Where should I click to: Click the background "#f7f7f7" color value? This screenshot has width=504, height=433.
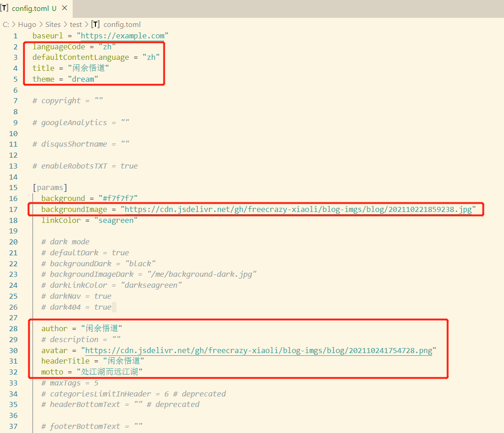(118, 198)
